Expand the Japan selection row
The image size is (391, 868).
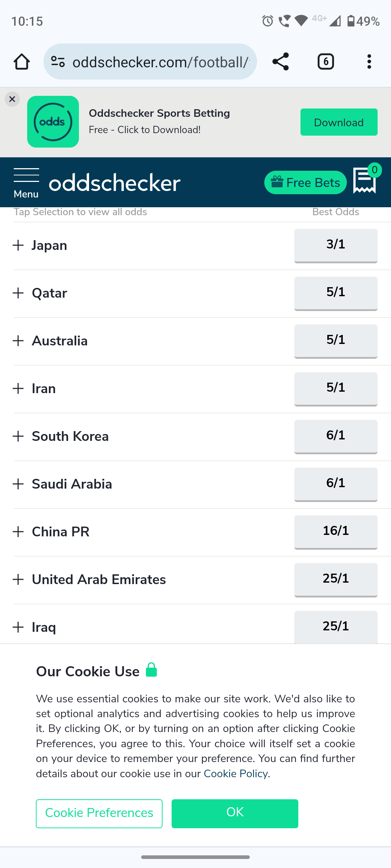(18, 246)
